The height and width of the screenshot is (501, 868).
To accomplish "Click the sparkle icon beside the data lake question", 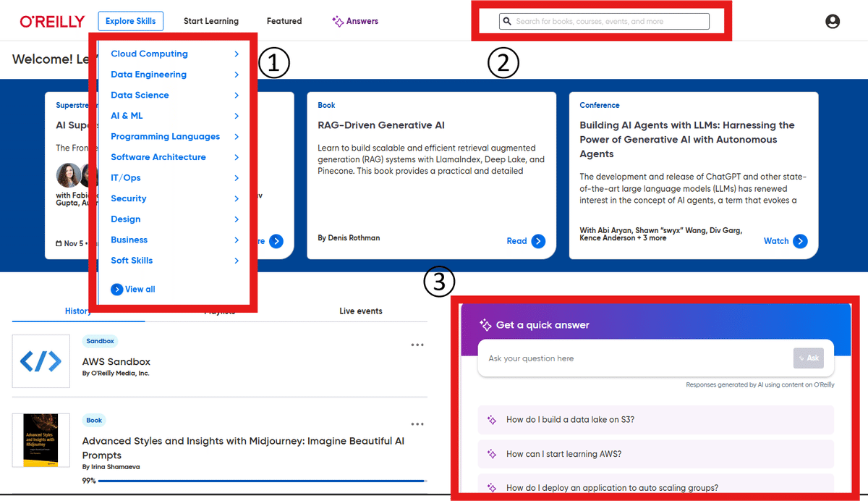I will (493, 420).
